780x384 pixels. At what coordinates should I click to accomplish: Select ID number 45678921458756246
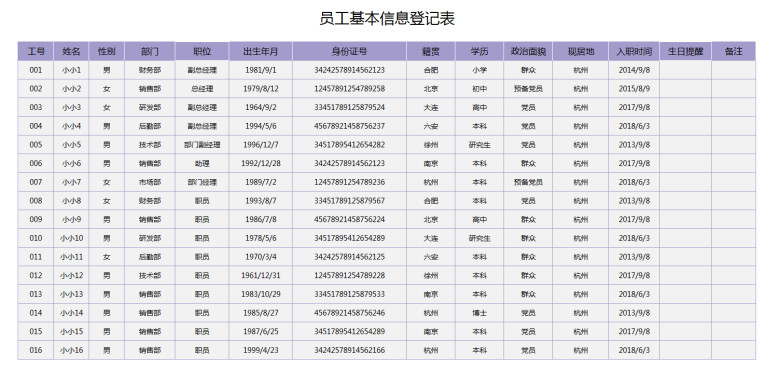[349, 313]
